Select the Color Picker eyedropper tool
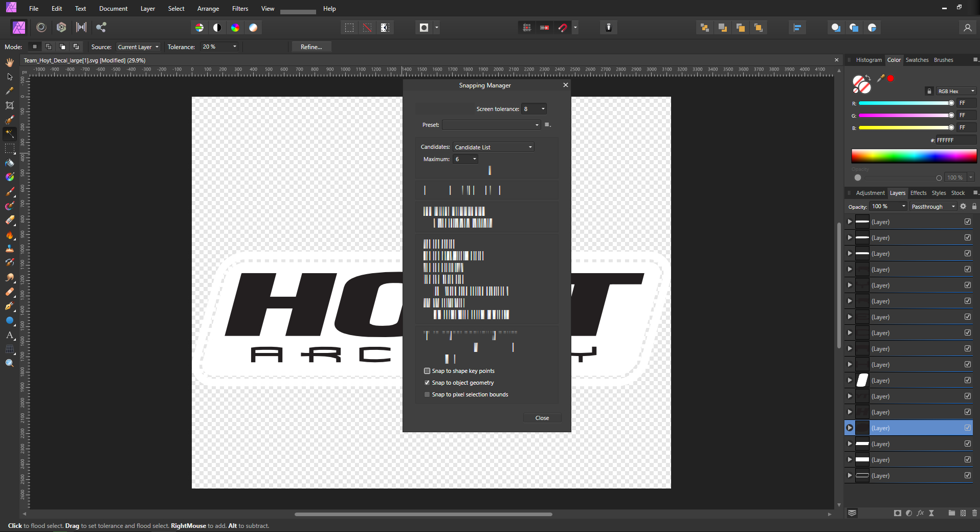Image resolution: width=980 pixels, height=532 pixels. [10, 91]
